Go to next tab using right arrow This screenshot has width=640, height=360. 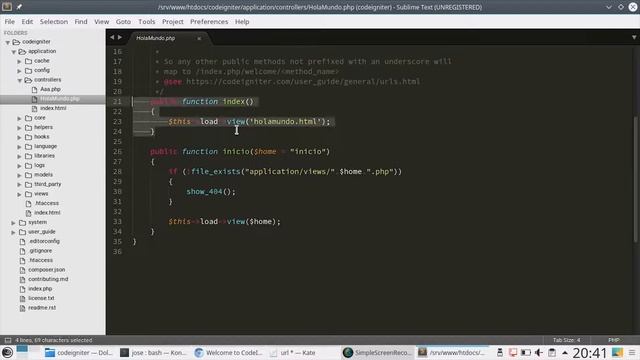pyautogui.click(x=120, y=37)
